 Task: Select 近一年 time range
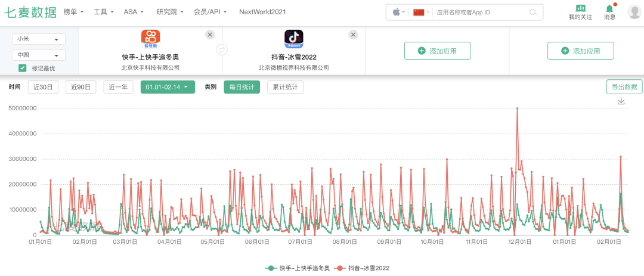[118, 87]
